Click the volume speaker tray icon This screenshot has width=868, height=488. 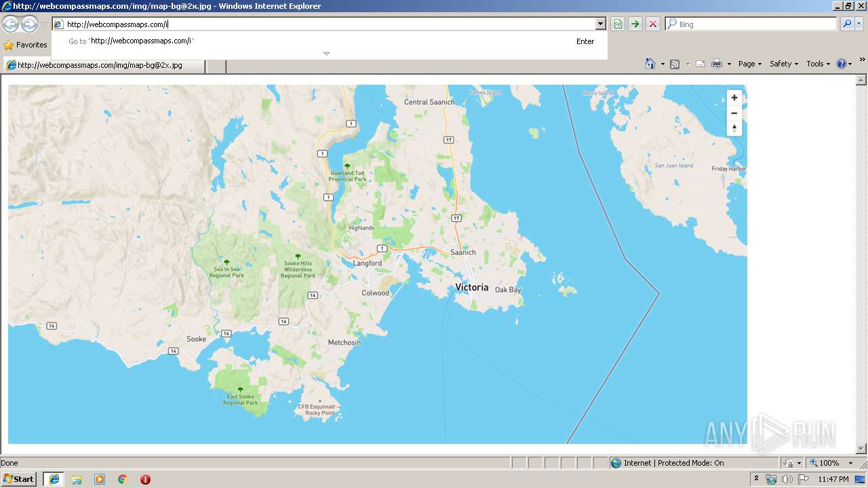coord(787,479)
